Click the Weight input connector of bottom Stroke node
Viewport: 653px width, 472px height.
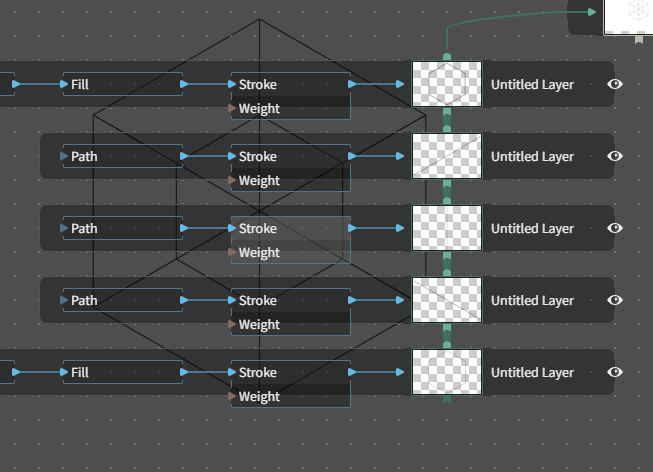232,396
